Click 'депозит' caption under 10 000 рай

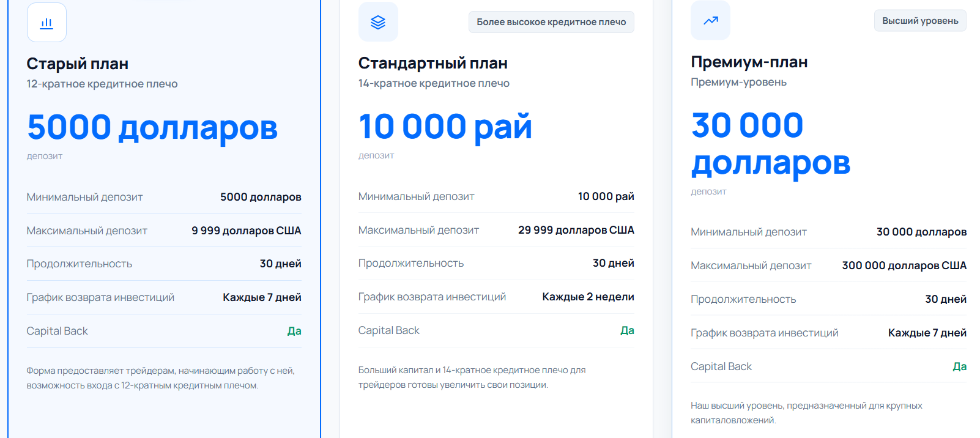(x=376, y=155)
